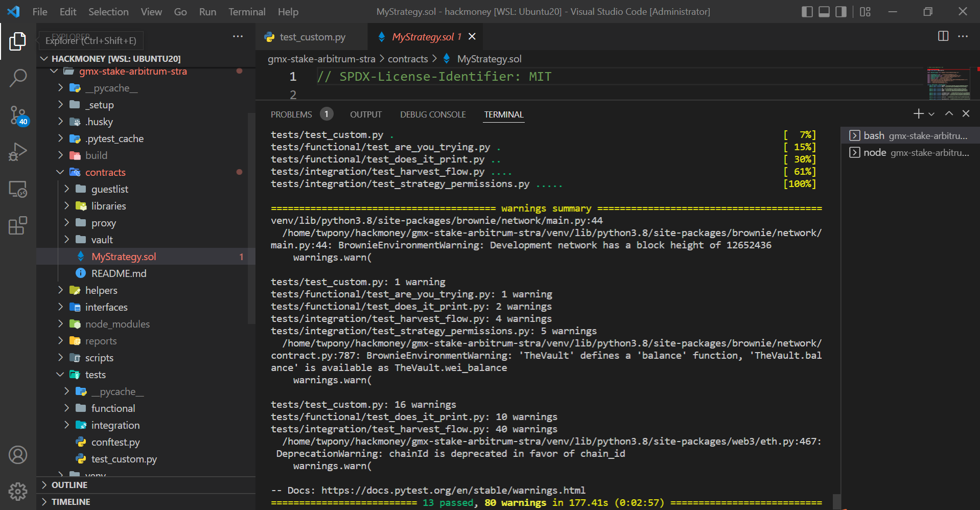This screenshot has height=510, width=980.
Task: Open Source Control view with 40 badge
Action: pyautogui.click(x=18, y=115)
